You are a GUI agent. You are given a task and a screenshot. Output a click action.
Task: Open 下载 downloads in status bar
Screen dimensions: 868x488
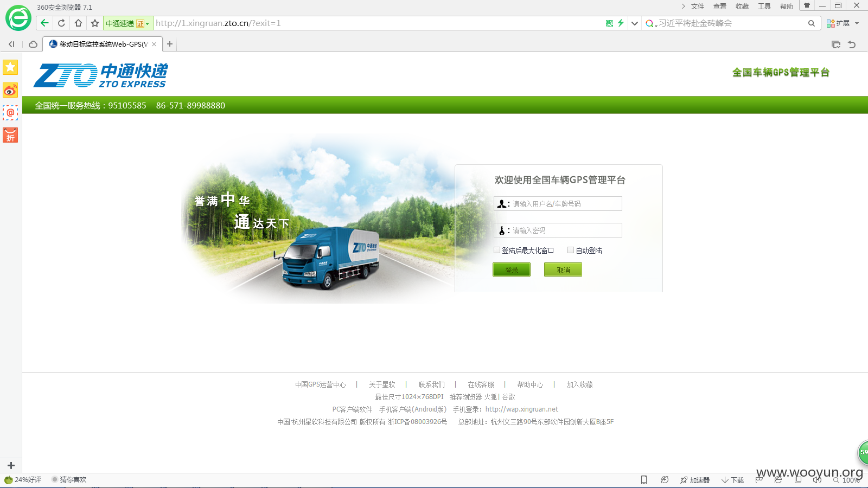coord(732,480)
